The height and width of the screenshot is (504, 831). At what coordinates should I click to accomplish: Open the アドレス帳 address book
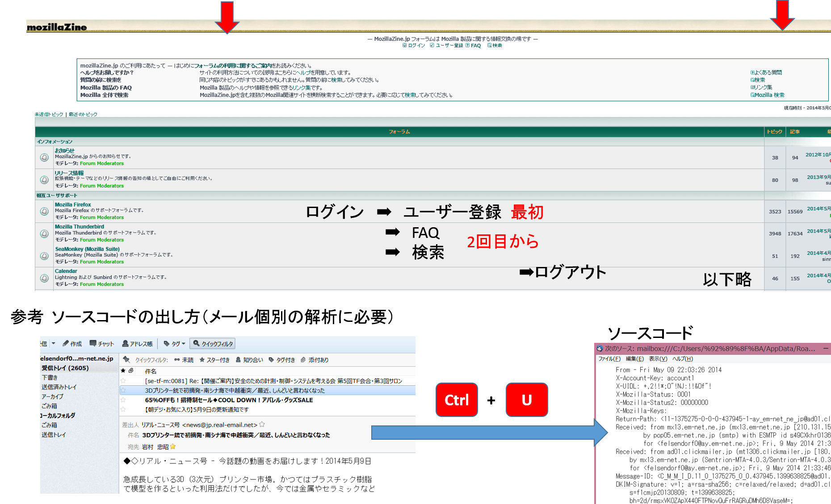click(x=137, y=343)
